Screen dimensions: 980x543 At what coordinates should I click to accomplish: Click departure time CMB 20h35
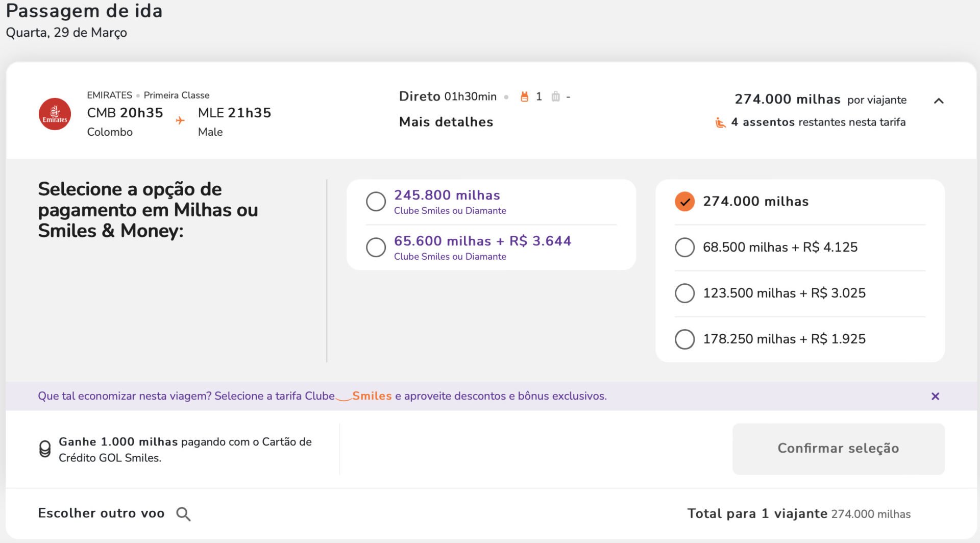tap(125, 113)
